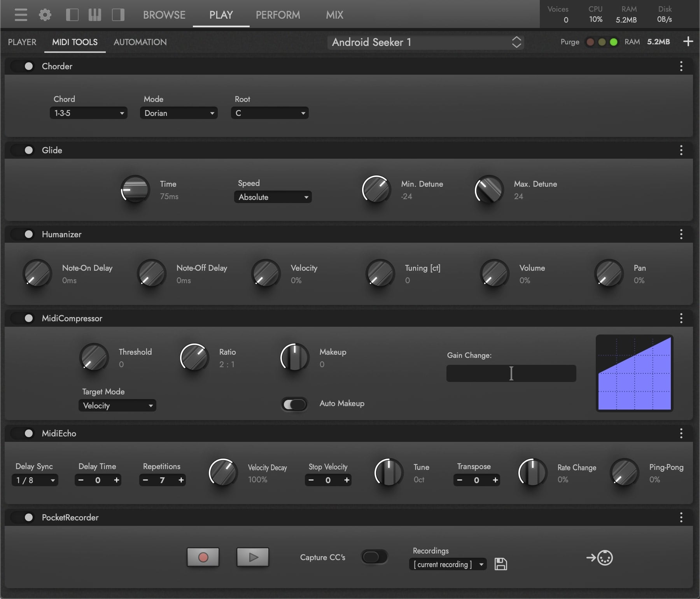This screenshot has height=599, width=700.
Task: Start recording in PocketRecorder
Action: pos(203,557)
